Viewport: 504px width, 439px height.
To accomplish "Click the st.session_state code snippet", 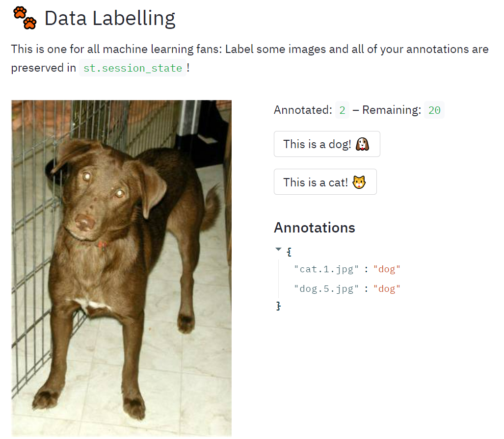I will [x=133, y=68].
